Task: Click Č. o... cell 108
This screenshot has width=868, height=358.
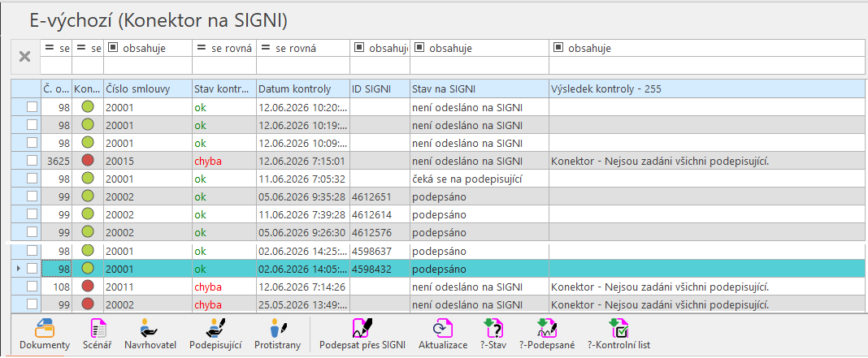Action: click(x=56, y=287)
